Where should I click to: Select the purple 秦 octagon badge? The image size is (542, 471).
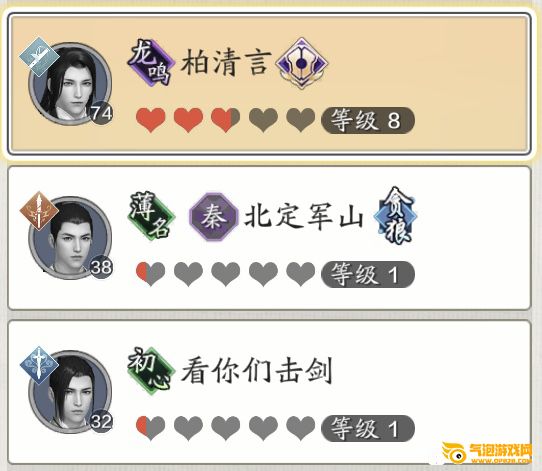214,217
